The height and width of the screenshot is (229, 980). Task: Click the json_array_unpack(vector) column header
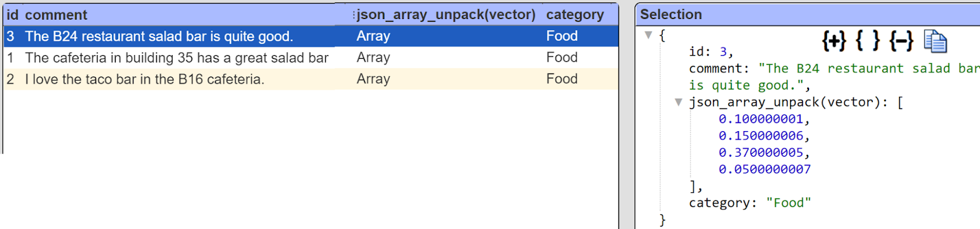point(446,15)
